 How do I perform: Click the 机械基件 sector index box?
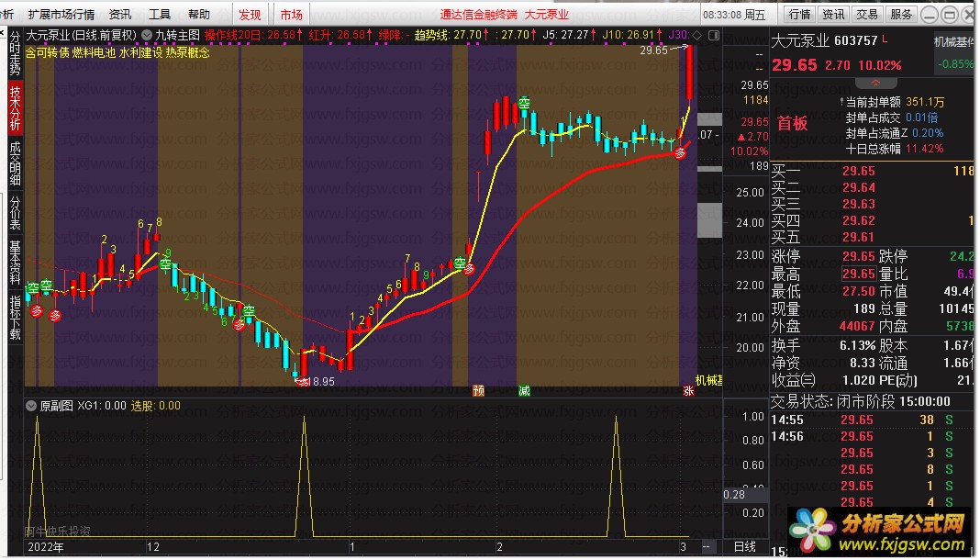click(x=954, y=52)
